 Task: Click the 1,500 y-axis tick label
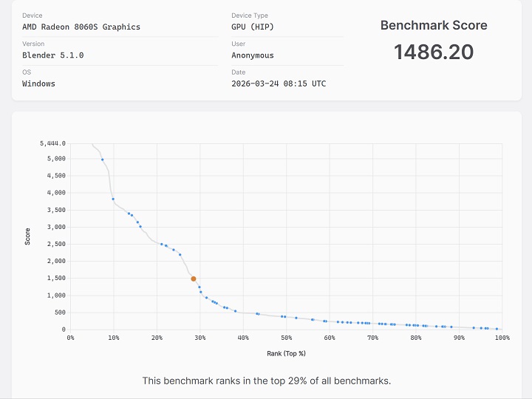[x=55, y=279]
